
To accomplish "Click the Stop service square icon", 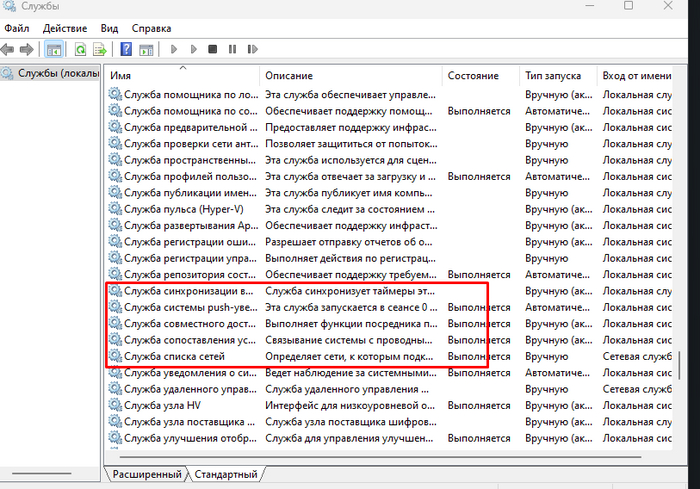I will click(x=212, y=49).
